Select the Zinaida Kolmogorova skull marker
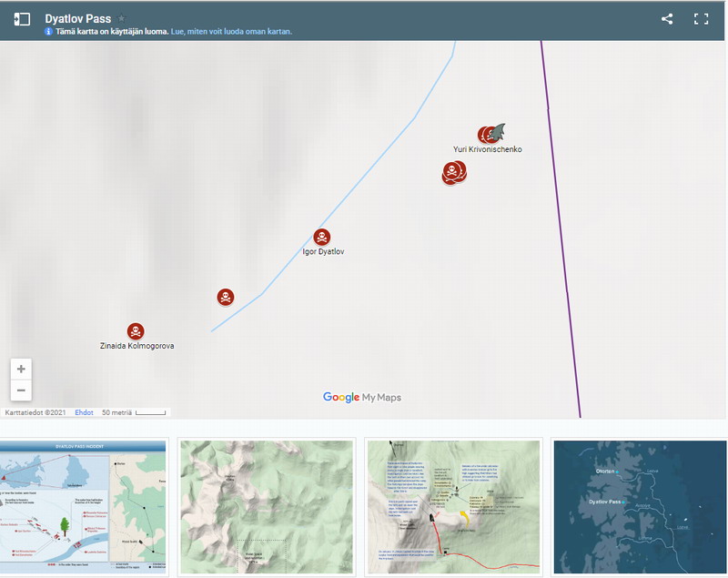 click(136, 331)
